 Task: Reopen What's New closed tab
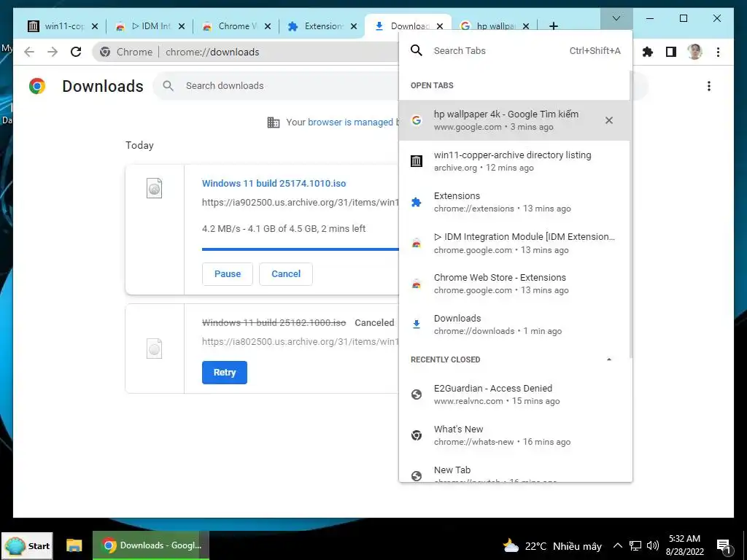click(x=514, y=435)
